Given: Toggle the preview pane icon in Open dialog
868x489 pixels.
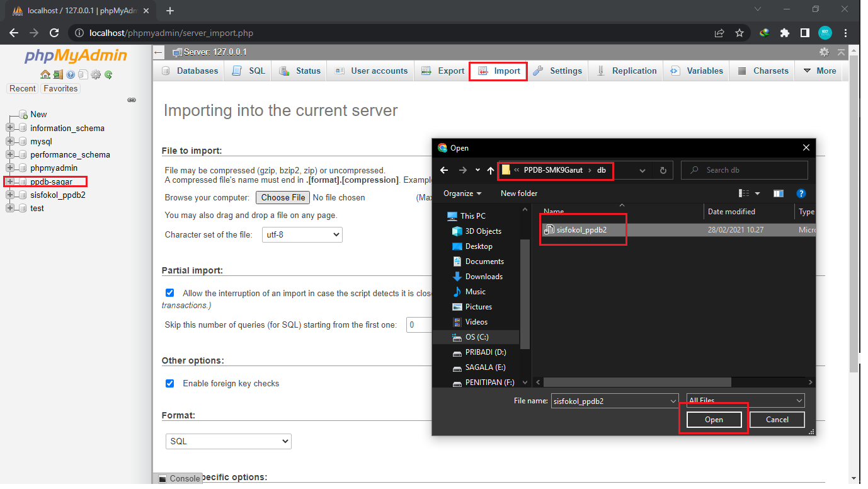Looking at the screenshot, I should [x=779, y=193].
